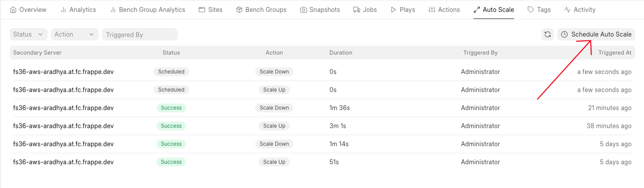Click the Overview home icon
The image size is (644, 188).
[x=13, y=10]
